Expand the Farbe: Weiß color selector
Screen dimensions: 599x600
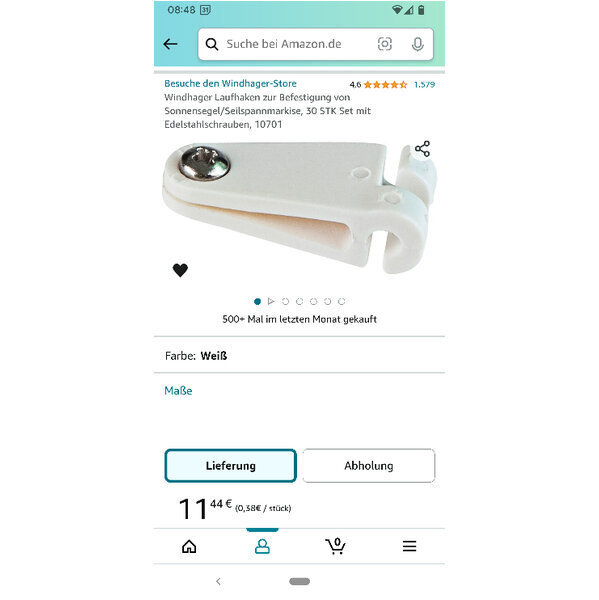[299, 356]
